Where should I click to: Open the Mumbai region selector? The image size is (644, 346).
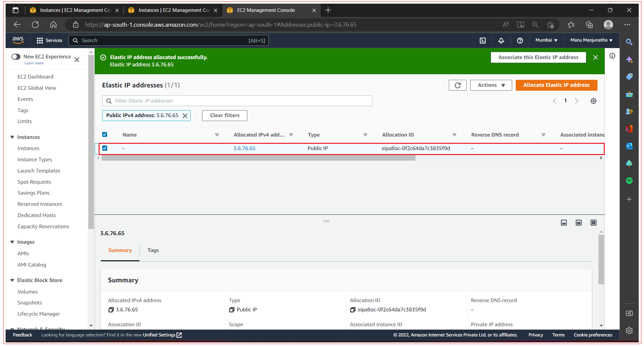point(546,40)
